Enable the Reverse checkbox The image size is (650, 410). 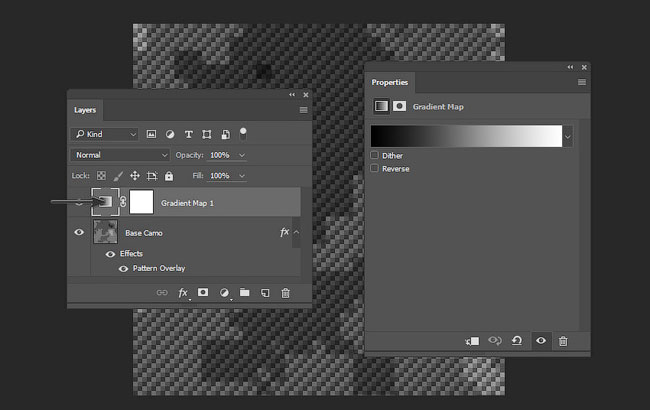click(x=374, y=168)
